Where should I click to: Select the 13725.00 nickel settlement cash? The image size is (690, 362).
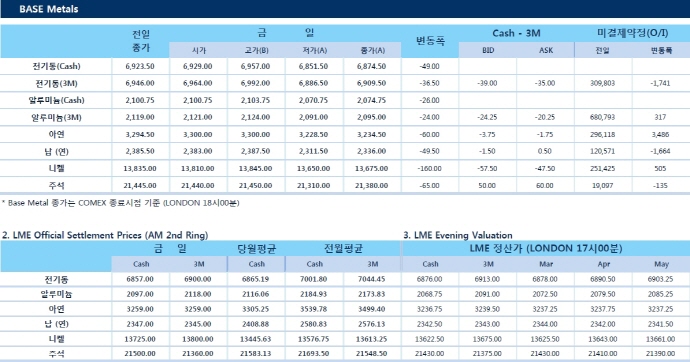tap(140, 339)
